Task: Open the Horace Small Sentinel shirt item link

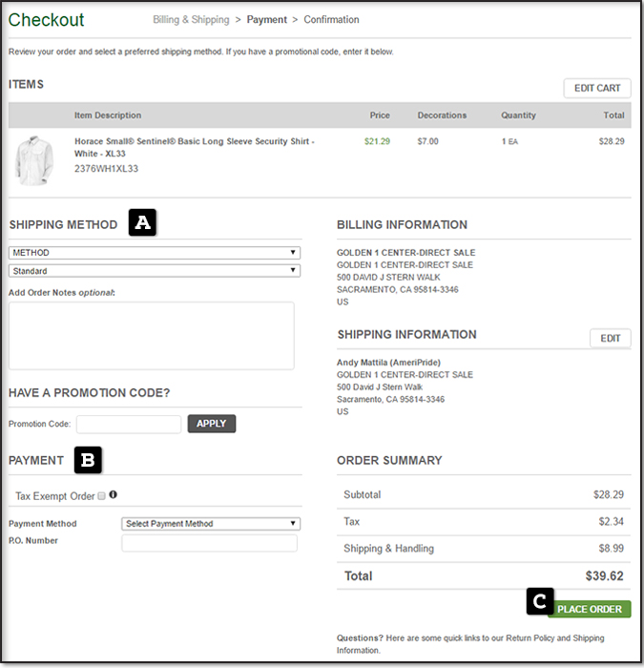Action: 195,147
